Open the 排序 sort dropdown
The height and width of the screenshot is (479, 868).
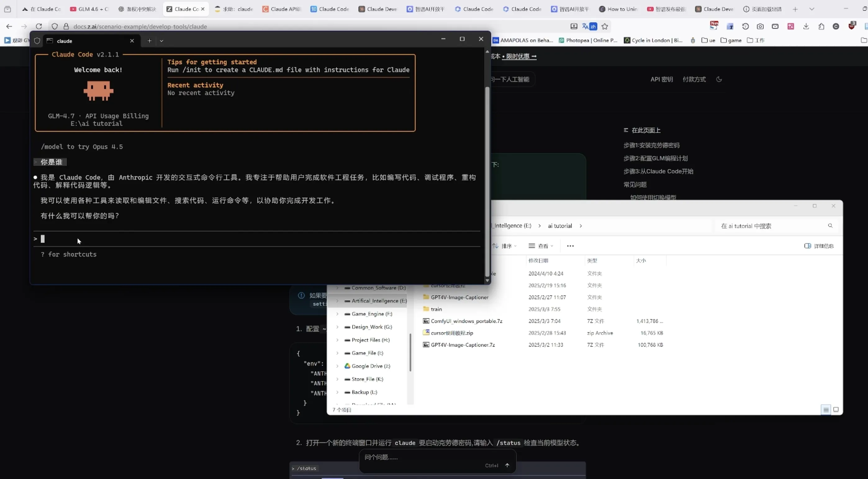click(506, 246)
